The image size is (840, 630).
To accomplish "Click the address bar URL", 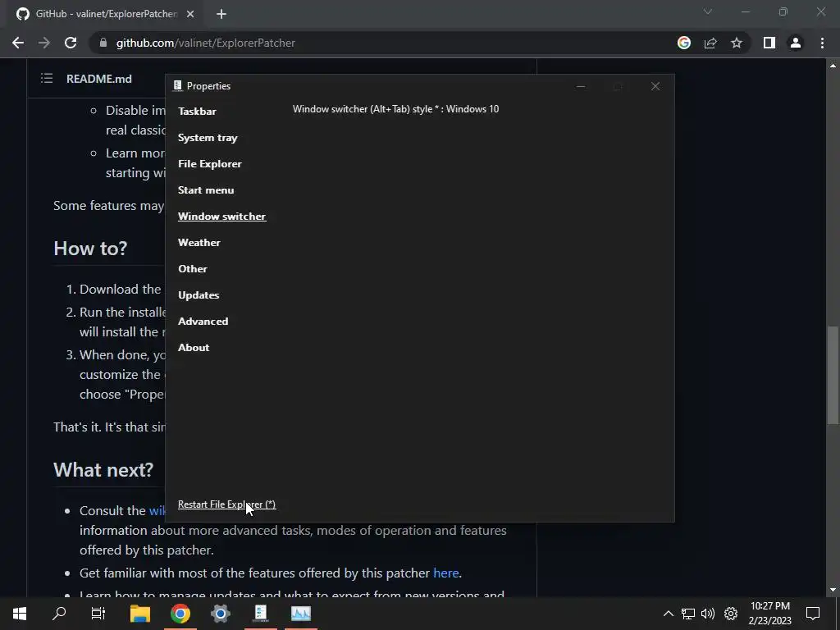I will tap(206, 43).
